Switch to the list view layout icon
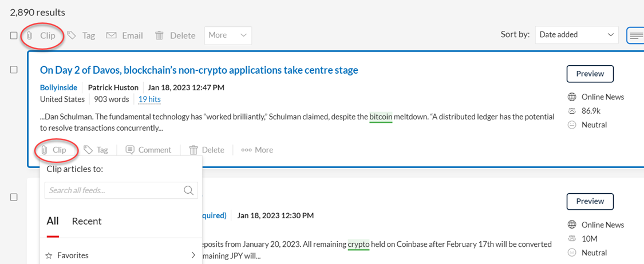Viewport: 644px width, 264px height. 636,35
